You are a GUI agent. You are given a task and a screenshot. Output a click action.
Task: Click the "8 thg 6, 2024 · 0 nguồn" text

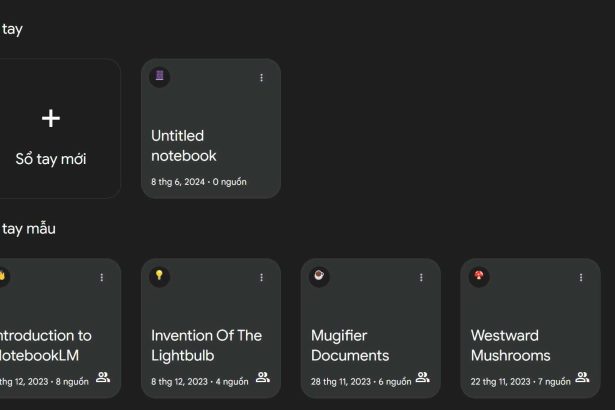click(x=199, y=182)
